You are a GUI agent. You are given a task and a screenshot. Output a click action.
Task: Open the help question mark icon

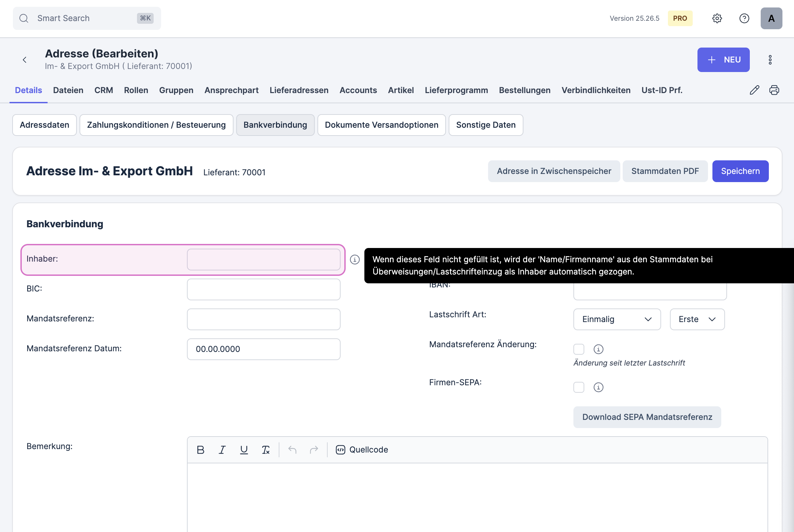click(744, 18)
